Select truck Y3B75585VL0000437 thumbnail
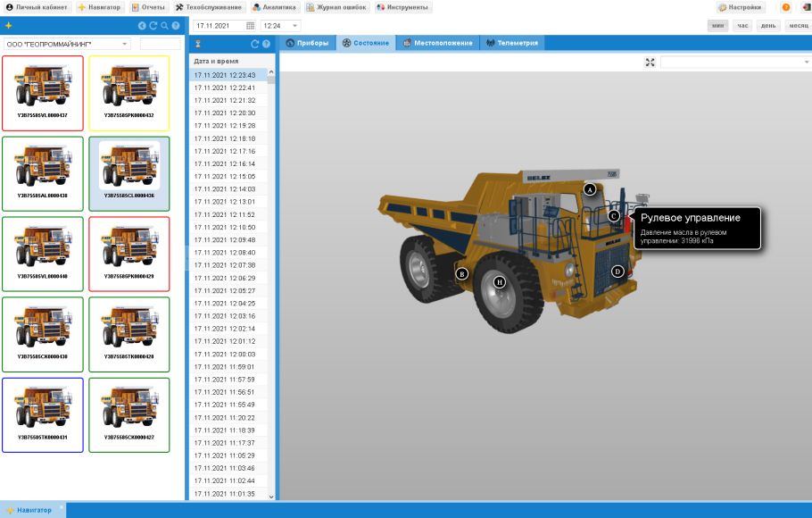 point(43,94)
